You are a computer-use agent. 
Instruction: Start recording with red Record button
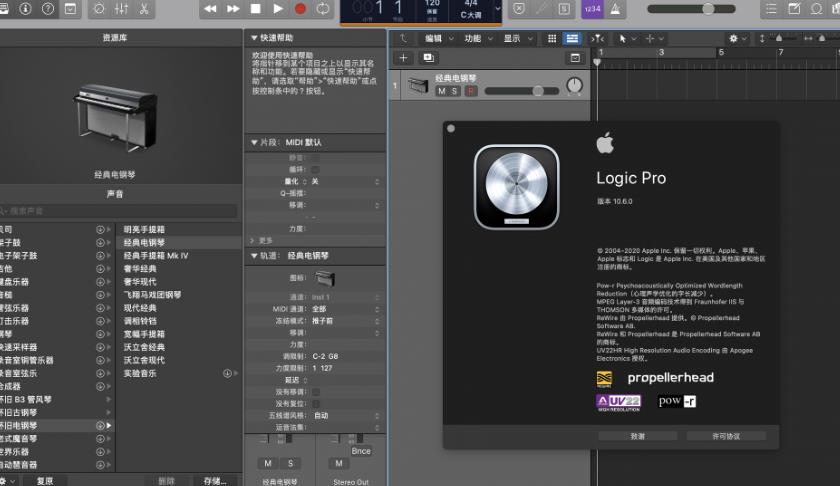tap(300, 9)
